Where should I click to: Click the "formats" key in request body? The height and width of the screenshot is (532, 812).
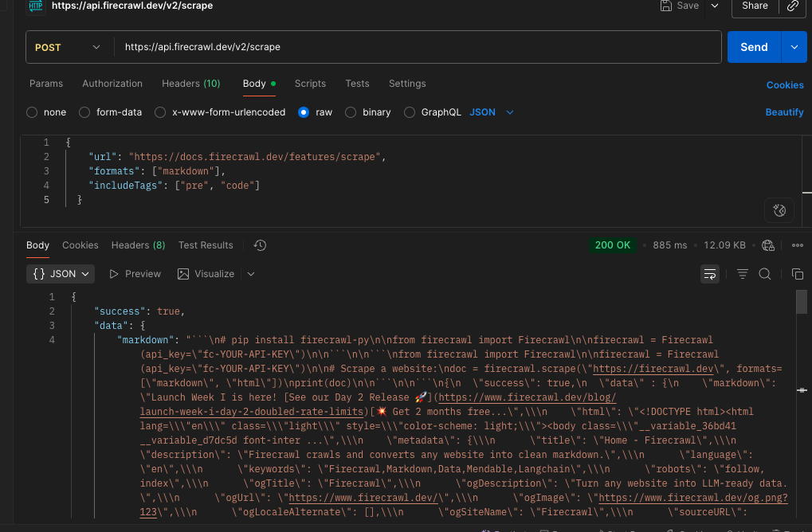click(x=114, y=170)
